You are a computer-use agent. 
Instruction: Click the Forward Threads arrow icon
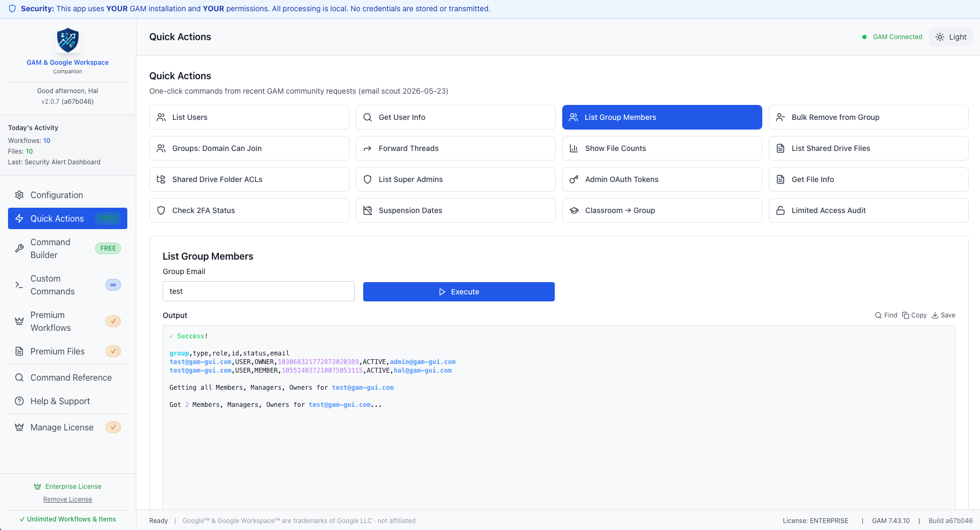click(367, 148)
